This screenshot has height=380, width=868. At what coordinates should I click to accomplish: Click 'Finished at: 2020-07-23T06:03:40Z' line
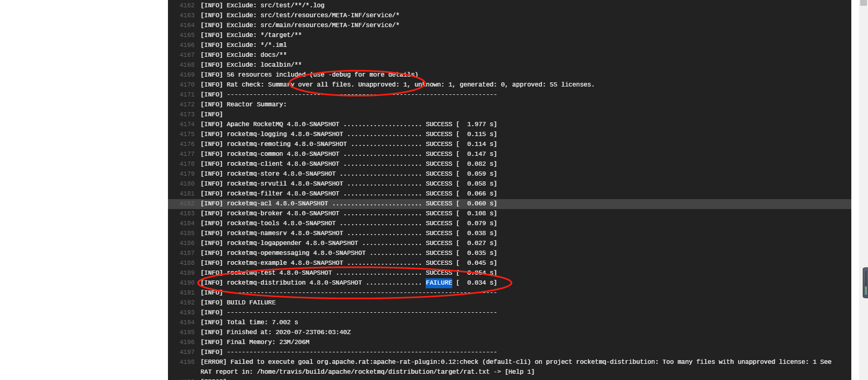[x=275, y=332]
